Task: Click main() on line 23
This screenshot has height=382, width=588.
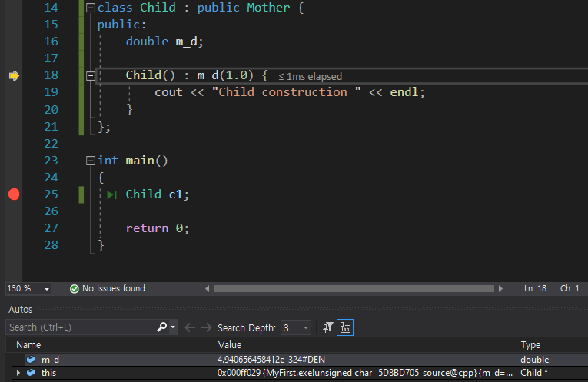Action: point(147,161)
